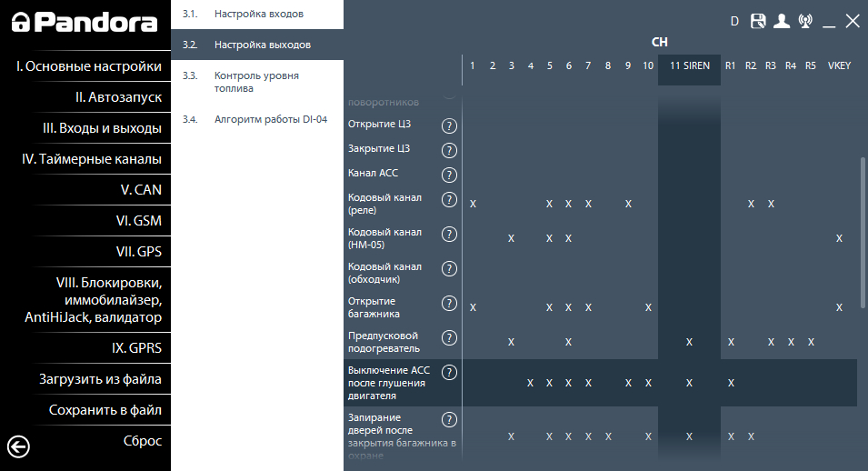
Task: Expand the I. Основные настройки section
Action: tap(89, 66)
